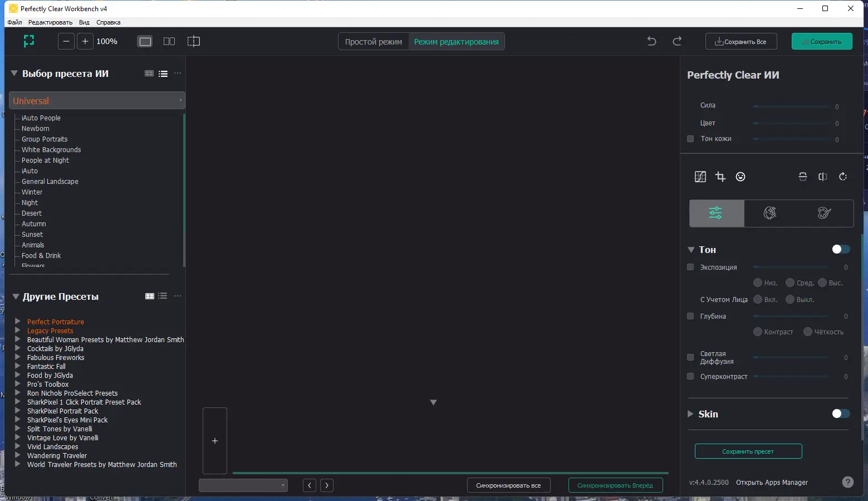Switch Other Presets to list view

click(x=163, y=296)
